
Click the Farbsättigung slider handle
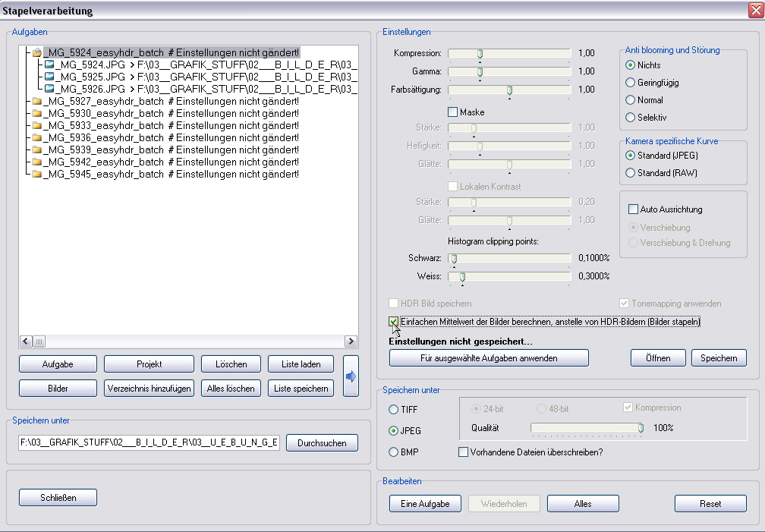(509, 90)
